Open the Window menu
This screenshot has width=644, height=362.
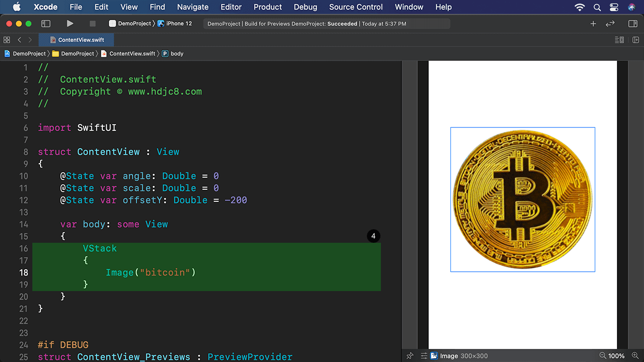point(409,7)
